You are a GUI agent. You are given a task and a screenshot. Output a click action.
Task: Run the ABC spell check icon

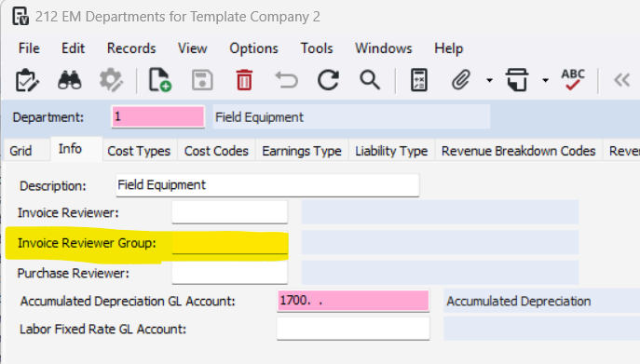pyautogui.click(x=573, y=79)
